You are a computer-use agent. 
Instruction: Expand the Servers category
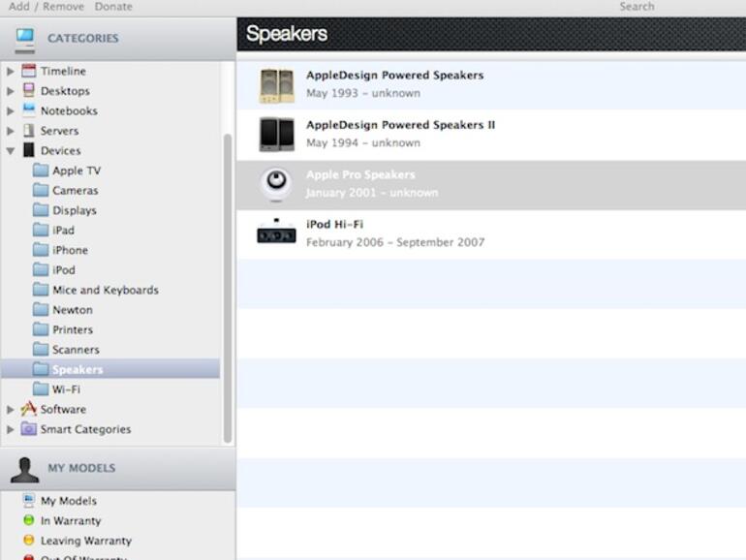[x=11, y=131]
